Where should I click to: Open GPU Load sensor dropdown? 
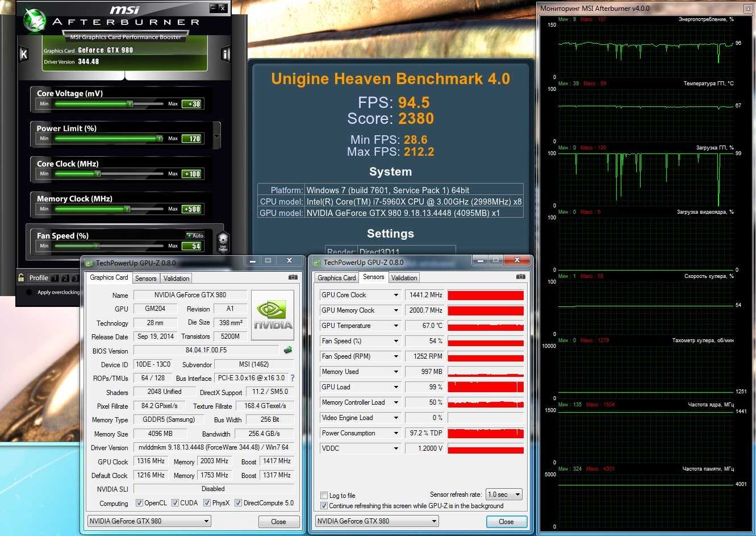click(396, 387)
